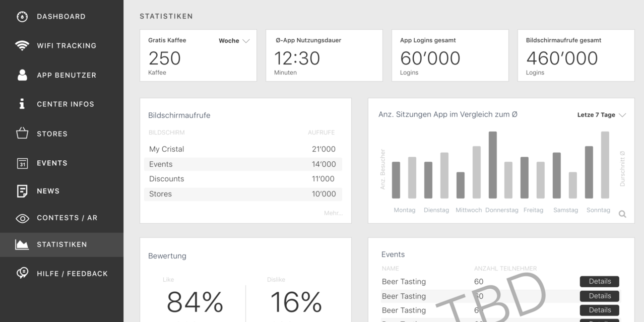Click the Mittwoch chart label
The height and width of the screenshot is (322, 644).
pyautogui.click(x=469, y=210)
